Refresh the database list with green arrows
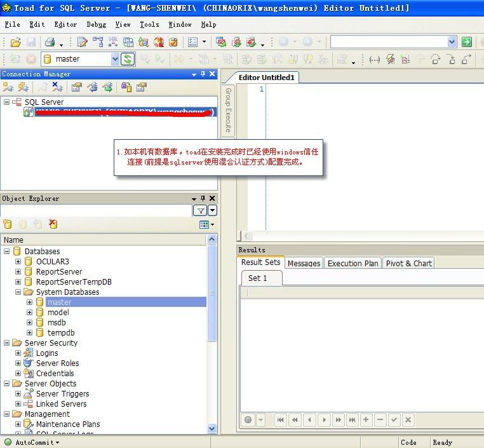Viewport: 484px width, 448px height. tap(128, 58)
